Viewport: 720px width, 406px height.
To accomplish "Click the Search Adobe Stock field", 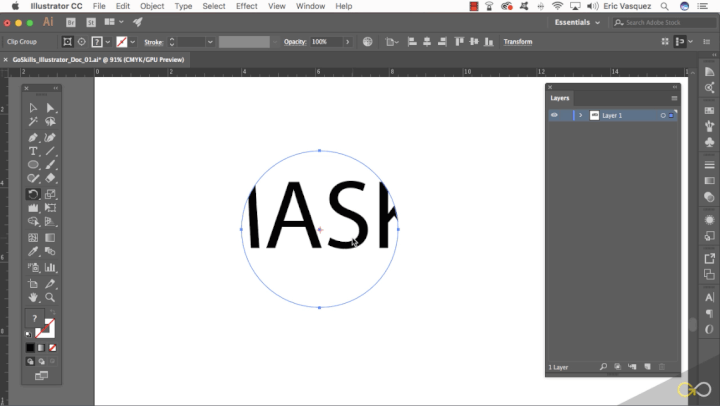I will 660,21.
